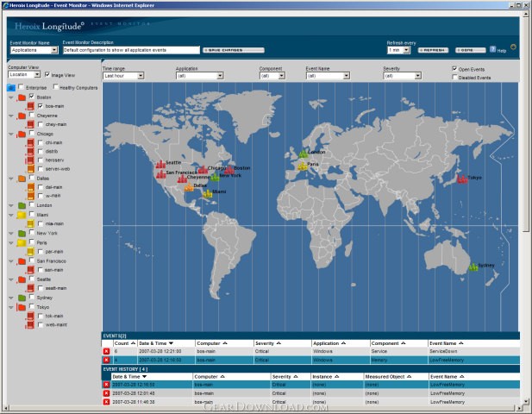Enable the Disabled Events checkbox

tap(454, 77)
